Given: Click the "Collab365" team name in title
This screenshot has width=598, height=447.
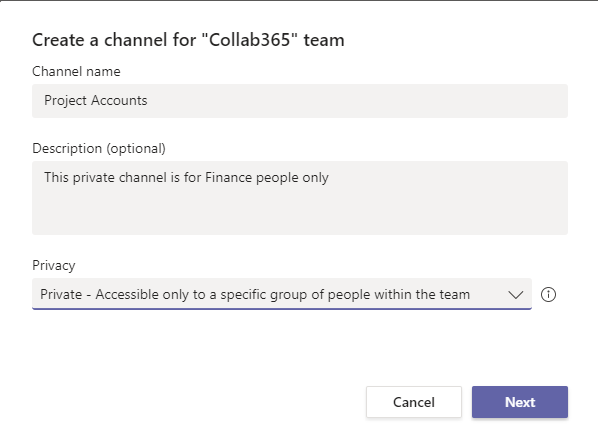Looking at the screenshot, I should click(x=249, y=40).
